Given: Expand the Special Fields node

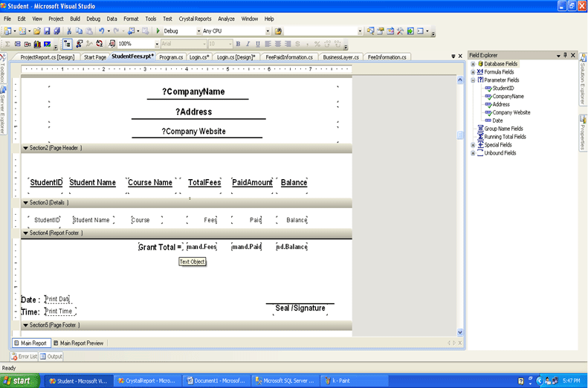Looking at the screenshot, I should coord(473,145).
